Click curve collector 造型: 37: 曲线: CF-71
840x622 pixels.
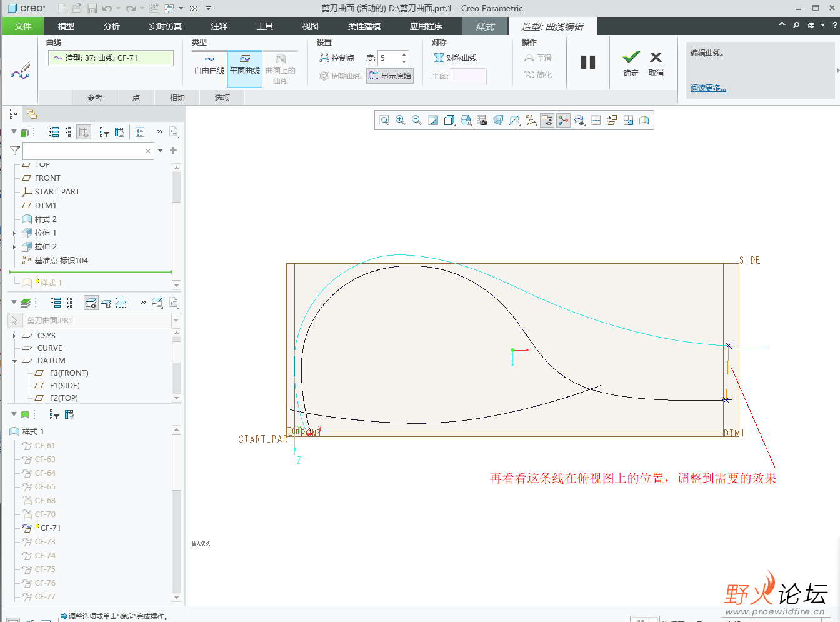(x=111, y=58)
